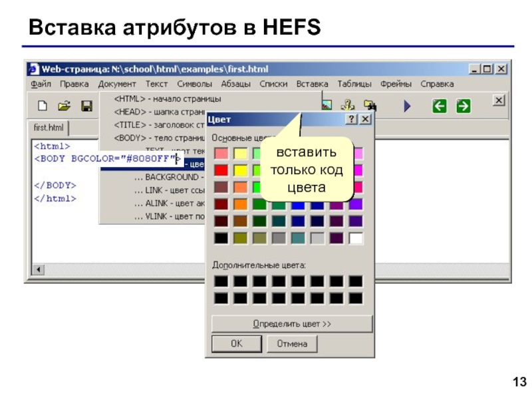Go forward with the green right arrow
Viewport: 532px width, 399px height.
(x=464, y=106)
